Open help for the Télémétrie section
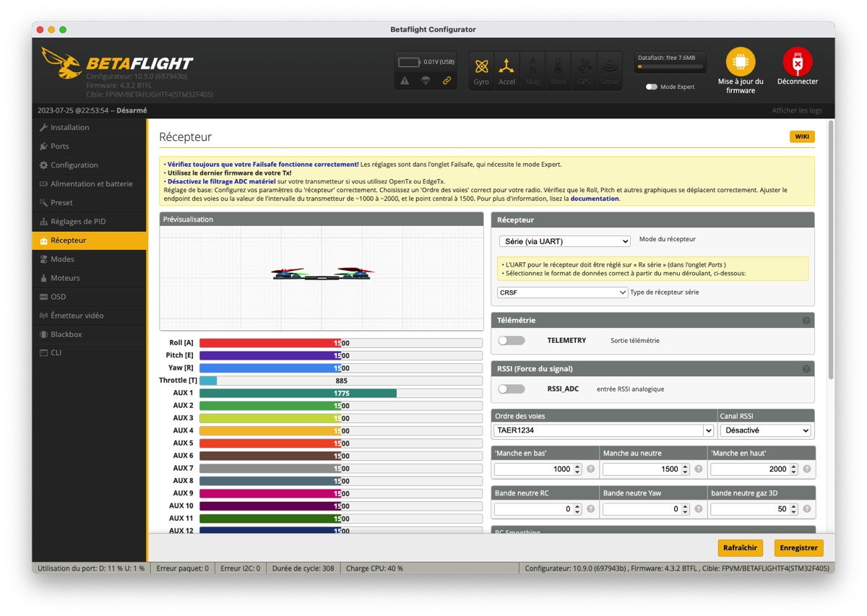The image size is (867, 616). coord(806,321)
